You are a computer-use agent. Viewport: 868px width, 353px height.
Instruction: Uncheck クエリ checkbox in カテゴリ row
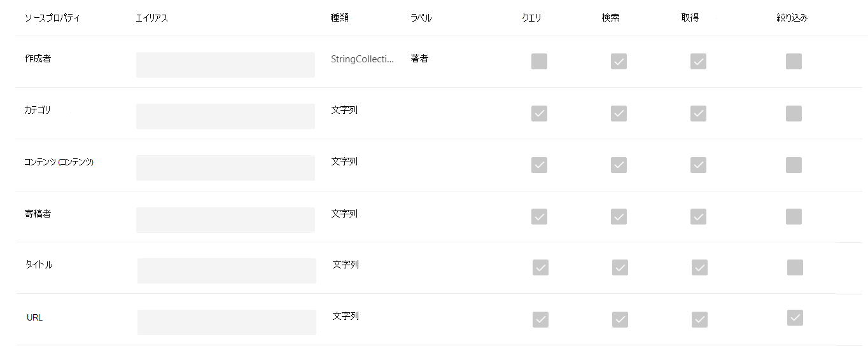[539, 113]
